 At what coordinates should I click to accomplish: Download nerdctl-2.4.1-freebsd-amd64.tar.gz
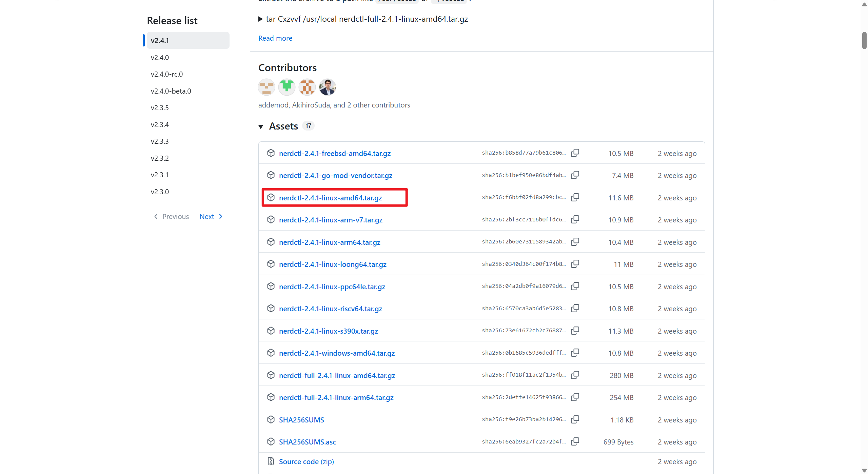[x=335, y=153]
